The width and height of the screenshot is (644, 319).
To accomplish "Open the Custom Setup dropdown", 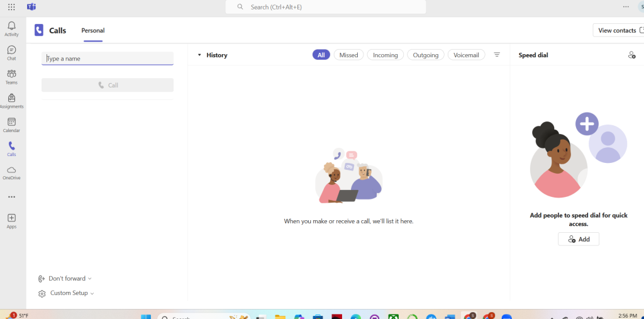I will [x=67, y=293].
